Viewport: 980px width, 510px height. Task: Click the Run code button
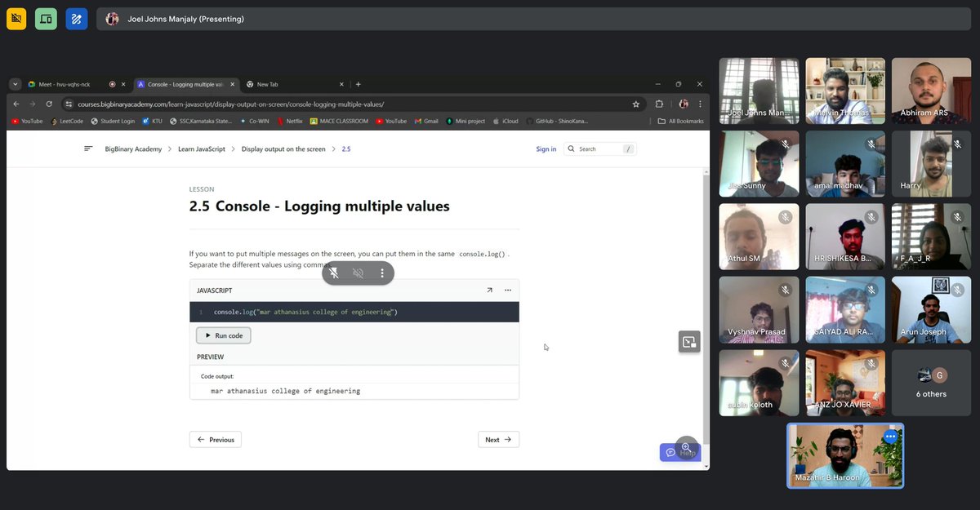tap(224, 335)
